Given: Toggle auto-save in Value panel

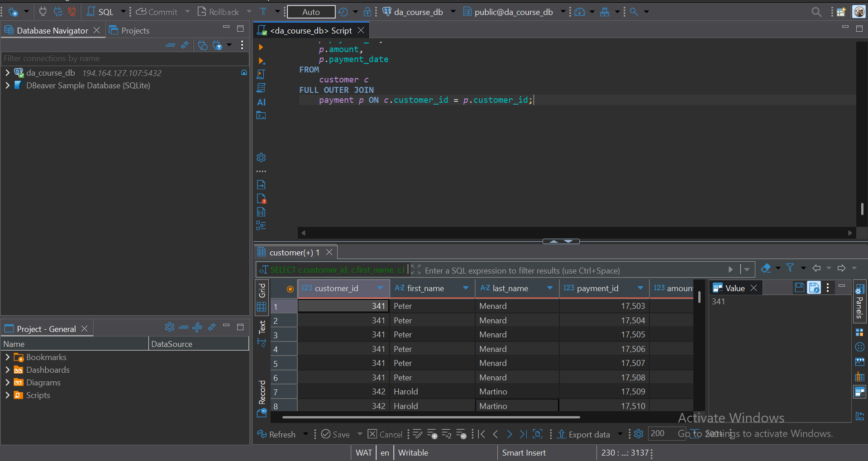Looking at the screenshot, I should pos(814,288).
